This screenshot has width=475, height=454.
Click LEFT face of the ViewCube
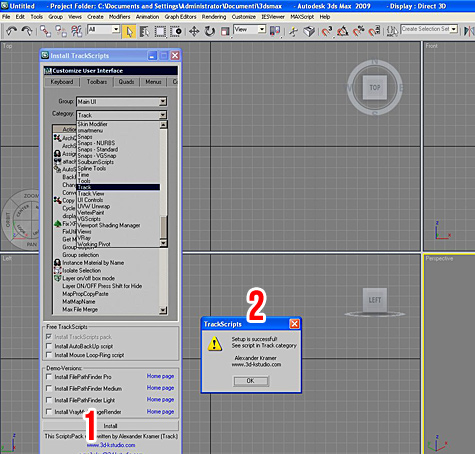[375, 300]
